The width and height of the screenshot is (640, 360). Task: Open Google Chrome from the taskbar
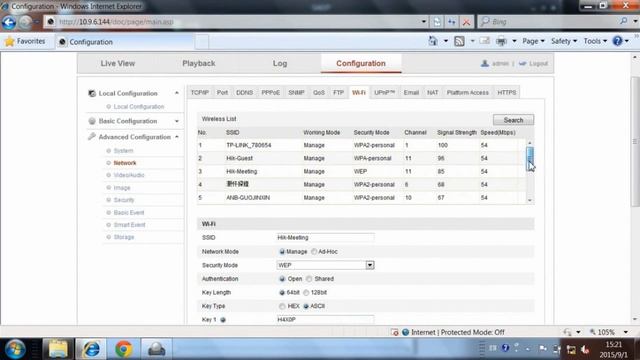click(x=124, y=349)
